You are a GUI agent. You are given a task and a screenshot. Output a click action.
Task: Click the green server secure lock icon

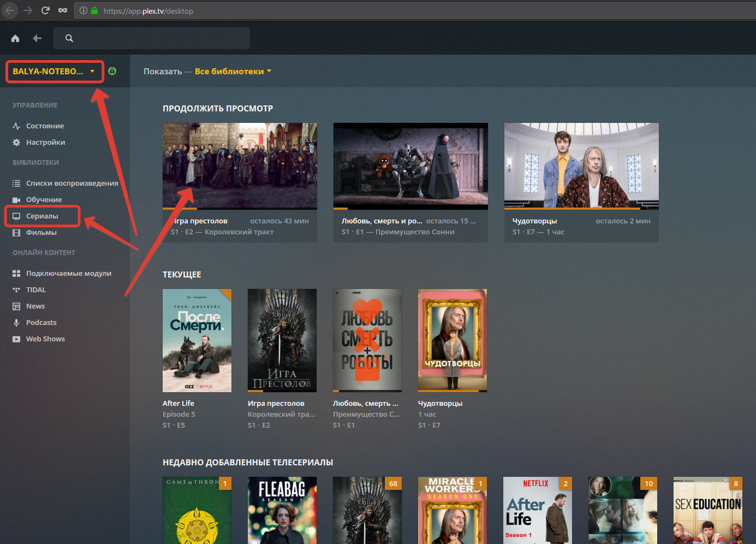(x=112, y=71)
